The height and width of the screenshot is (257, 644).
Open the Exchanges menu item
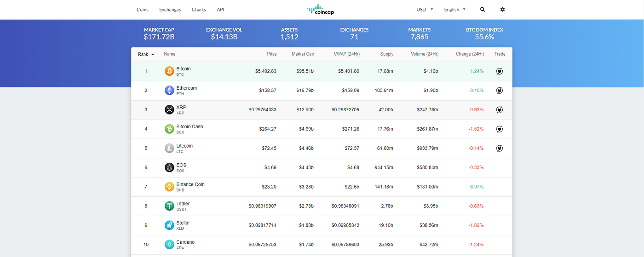170,10
